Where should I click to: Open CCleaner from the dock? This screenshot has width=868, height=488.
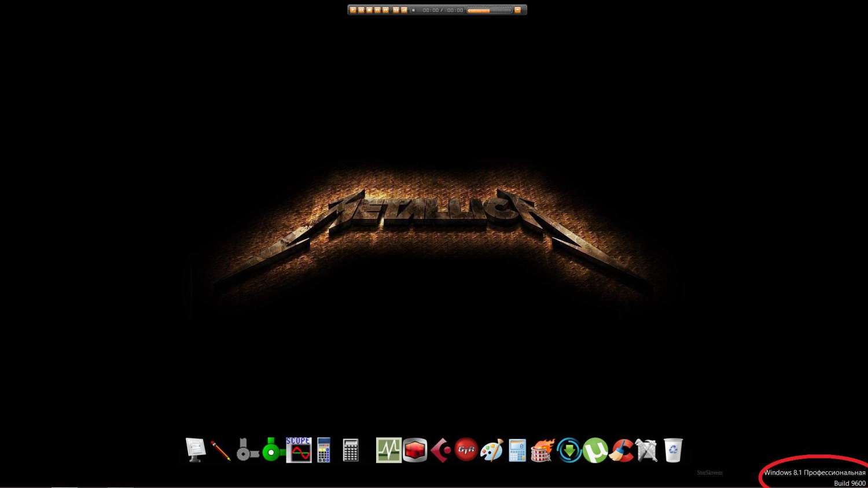(x=621, y=450)
